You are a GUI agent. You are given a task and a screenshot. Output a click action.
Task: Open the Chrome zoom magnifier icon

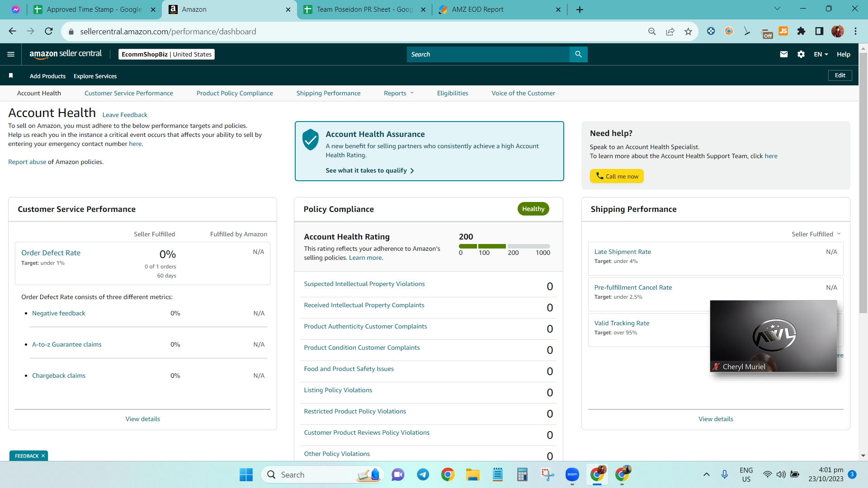[652, 31]
